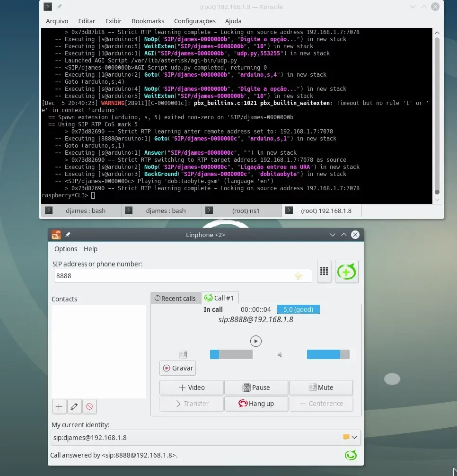This screenshot has height=476, width=457.
Task: Open Configurações menu in Konsole
Action: click(x=195, y=21)
